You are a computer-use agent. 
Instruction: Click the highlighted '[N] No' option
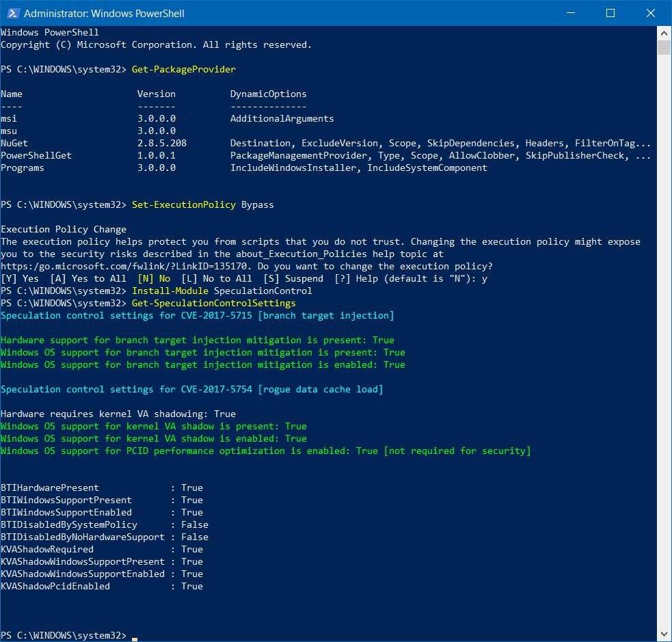coord(154,278)
